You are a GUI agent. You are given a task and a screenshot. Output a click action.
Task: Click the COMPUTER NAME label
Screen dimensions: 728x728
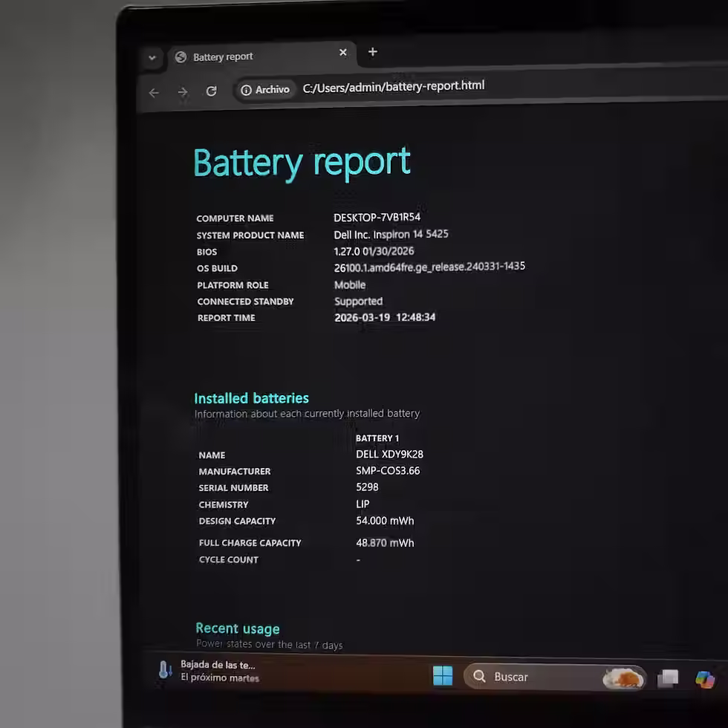point(235,218)
